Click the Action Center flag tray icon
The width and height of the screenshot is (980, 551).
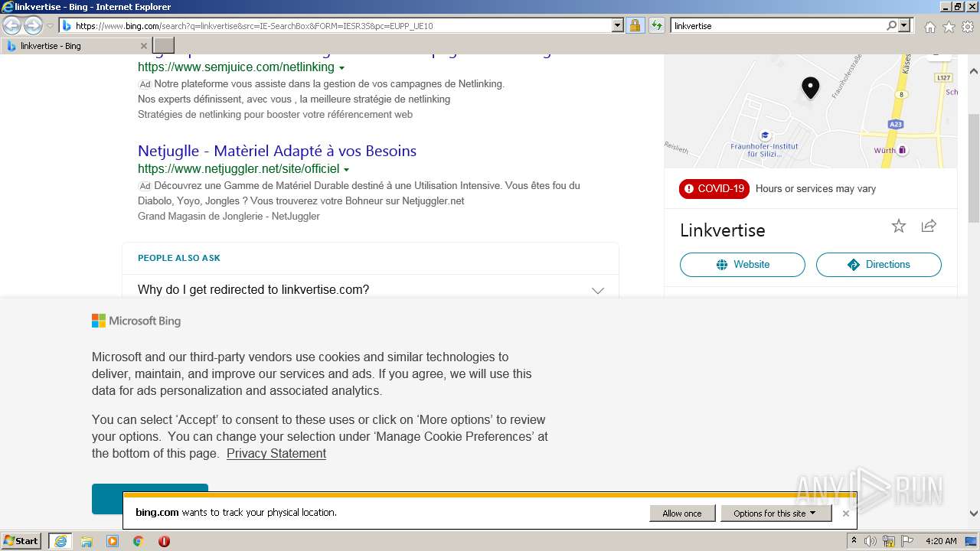coord(906,541)
